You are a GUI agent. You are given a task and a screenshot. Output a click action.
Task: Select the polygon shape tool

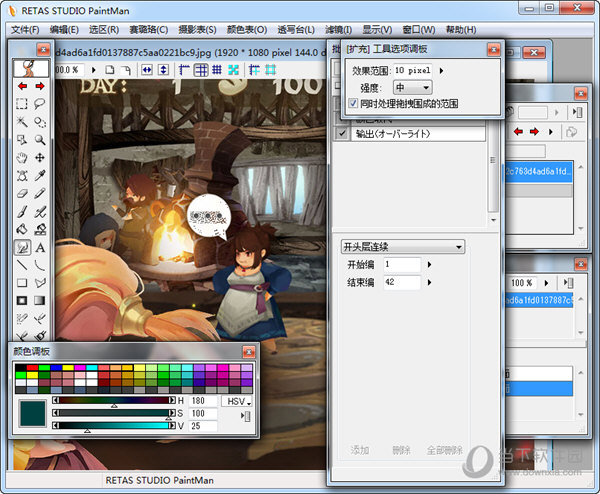tap(40, 283)
